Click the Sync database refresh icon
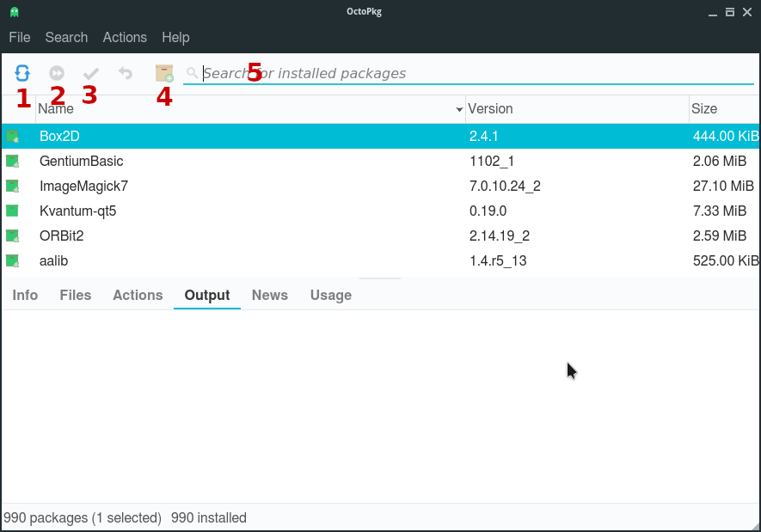The image size is (761, 532). [x=22, y=73]
